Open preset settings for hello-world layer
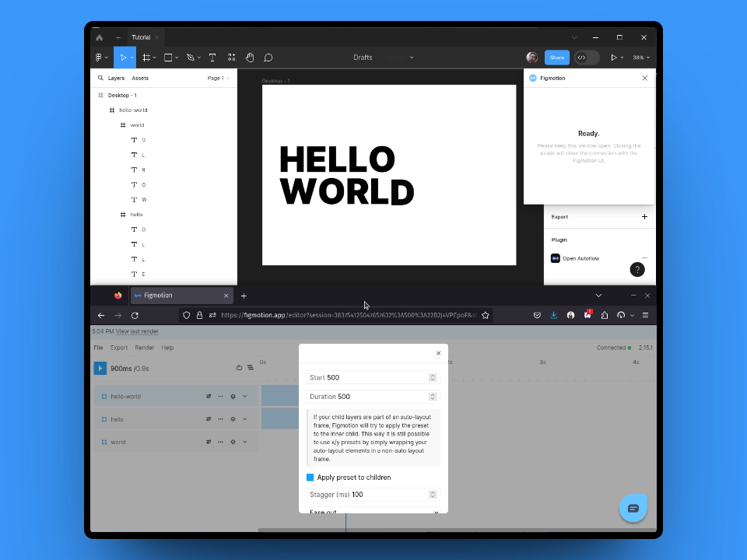The height and width of the screenshot is (560, 747). point(209,396)
